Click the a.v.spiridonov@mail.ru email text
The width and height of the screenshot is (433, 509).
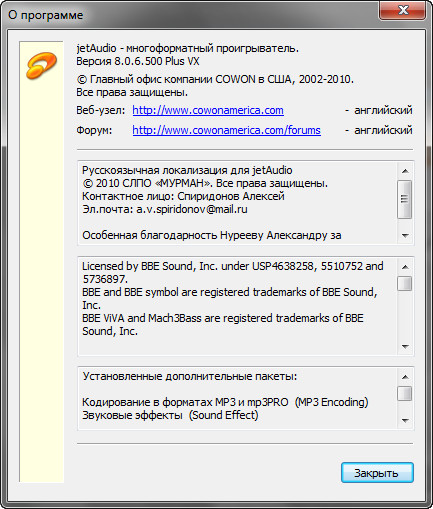pos(192,209)
